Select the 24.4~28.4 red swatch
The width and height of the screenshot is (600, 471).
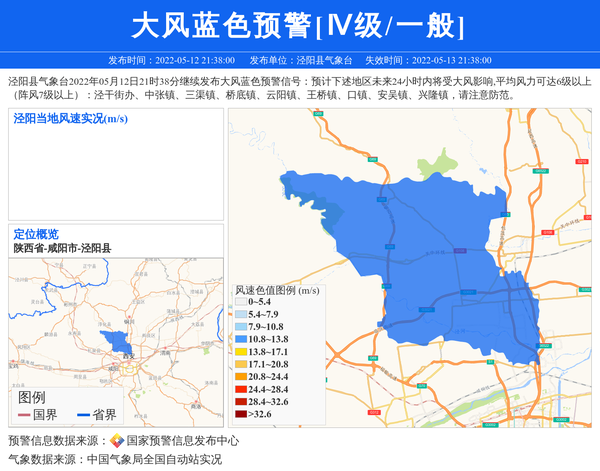pyautogui.click(x=241, y=389)
